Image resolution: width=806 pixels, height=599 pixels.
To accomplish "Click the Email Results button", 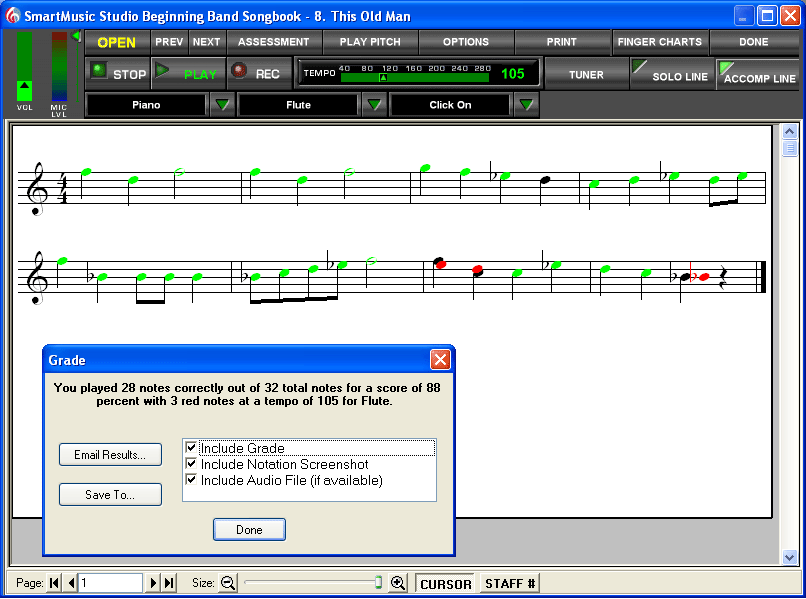I will [110, 455].
